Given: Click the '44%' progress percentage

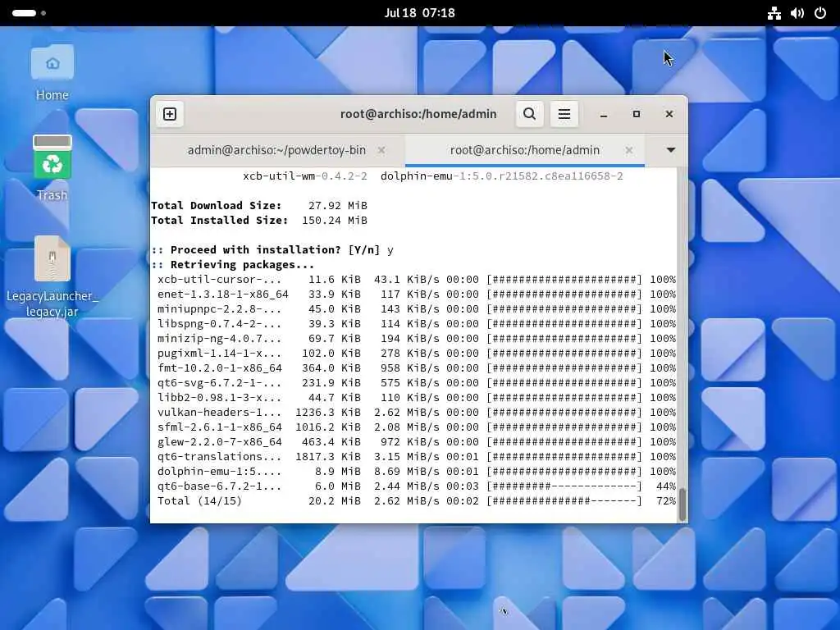Looking at the screenshot, I should (666, 486).
